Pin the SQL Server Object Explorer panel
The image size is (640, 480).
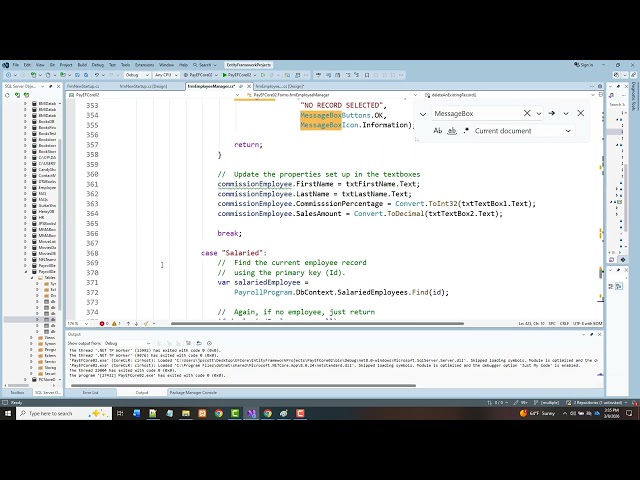click(51, 87)
